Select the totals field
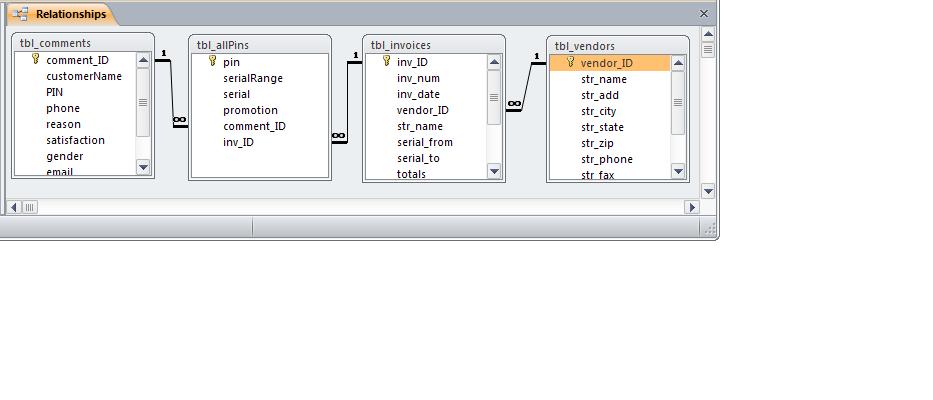The image size is (933, 400). pos(412,174)
